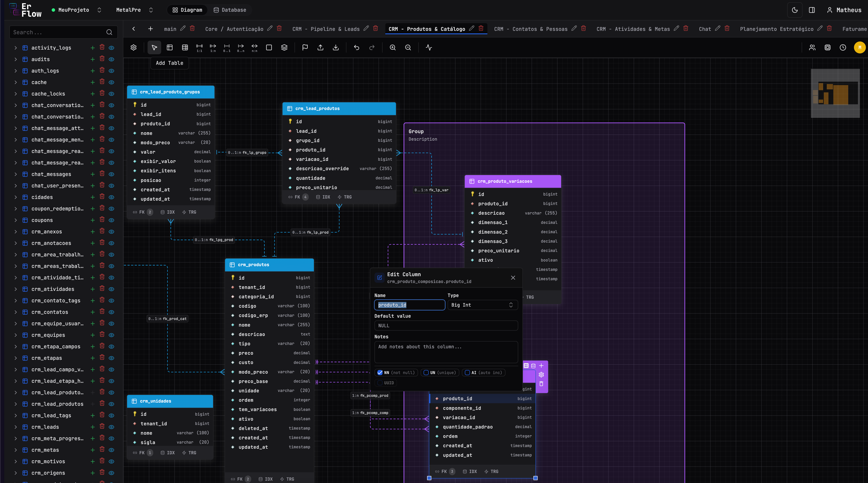This screenshot has width=868, height=483.
Task: Zoom in using the magnifier plus icon
Action: pyautogui.click(x=393, y=47)
